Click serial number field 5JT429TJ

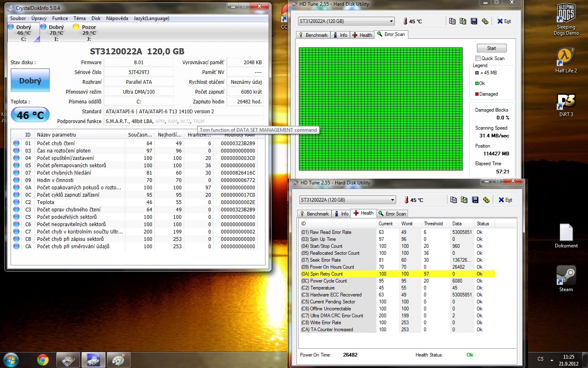pyautogui.click(x=139, y=72)
